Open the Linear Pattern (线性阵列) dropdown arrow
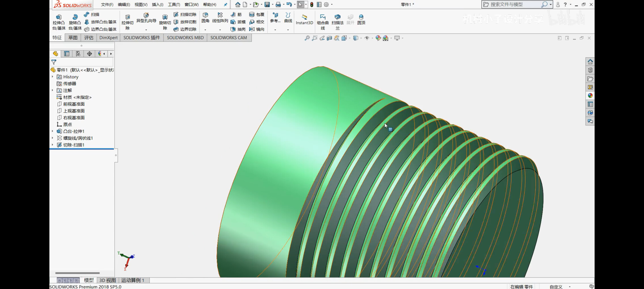This screenshot has width=644, height=289. point(220,30)
